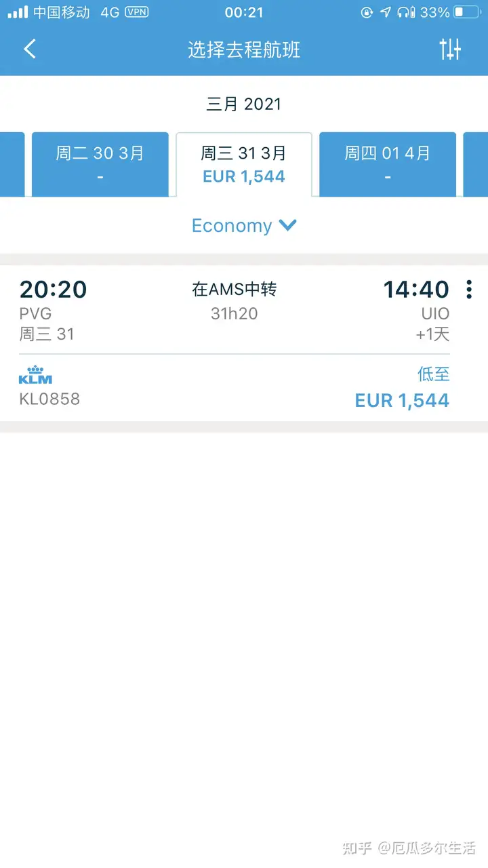Tap the cellular signal bars
This screenshot has height=868, width=488.
coord(18,12)
